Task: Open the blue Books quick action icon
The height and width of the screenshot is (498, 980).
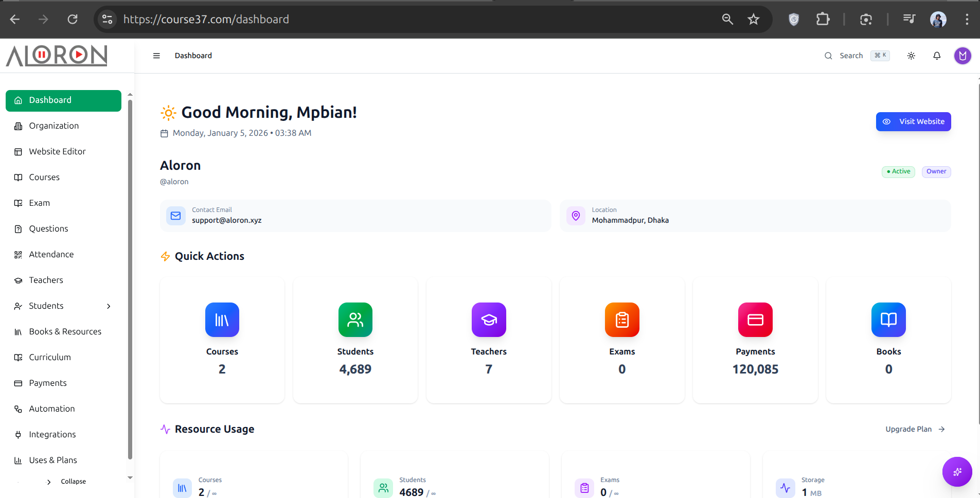Action: point(888,319)
